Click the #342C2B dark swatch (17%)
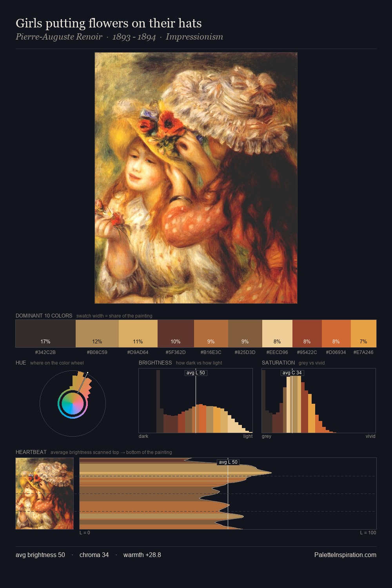Viewport: 392px width, 588px height. click(x=45, y=334)
